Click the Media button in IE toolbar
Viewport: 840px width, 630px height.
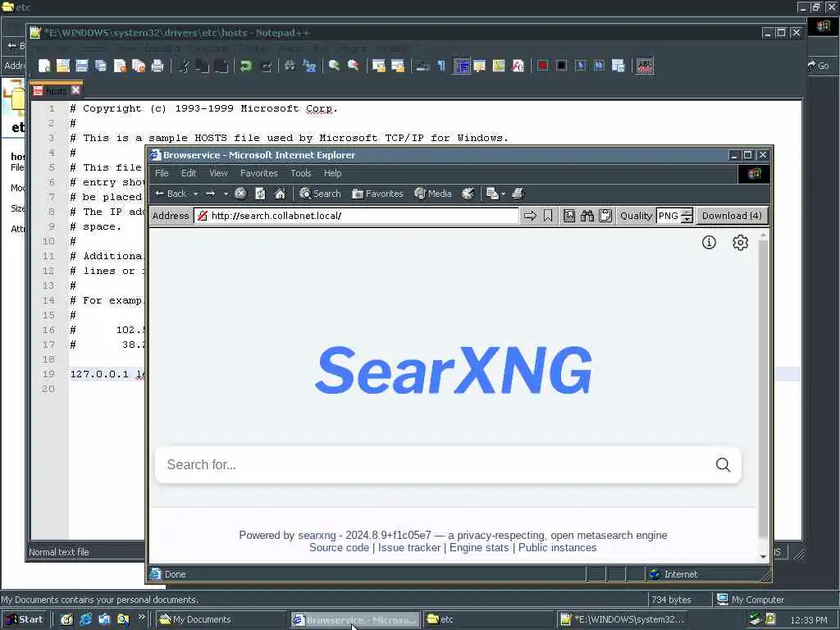(433, 194)
